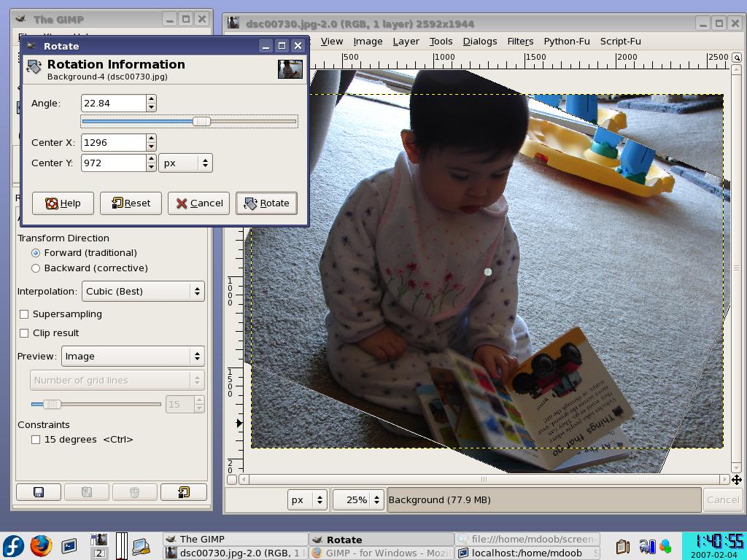This screenshot has width=747, height=560.
Task: Click the reset tool options icon
Action: point(183,492)
